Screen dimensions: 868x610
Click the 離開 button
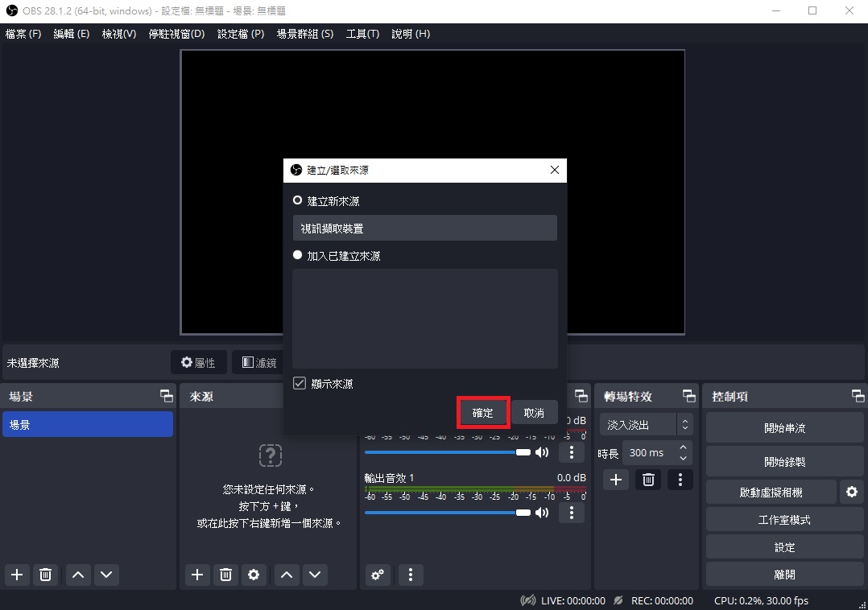[x=784, y=575]
